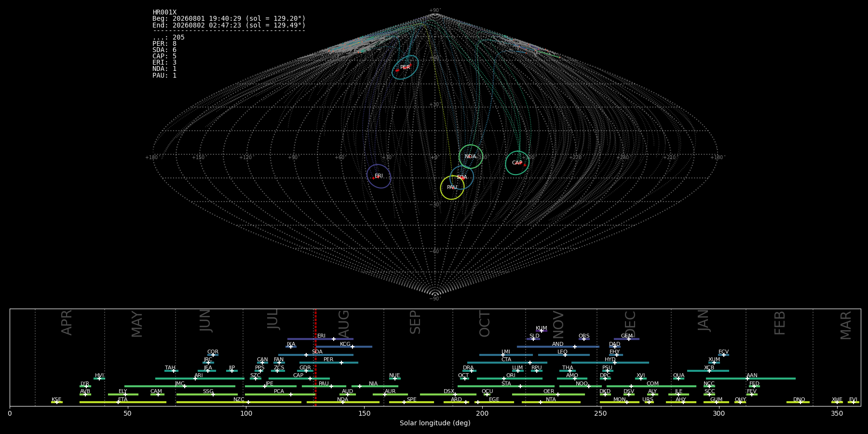Click the yellow PAU radiant circle
Screen dimensions: 868x434
452,188
